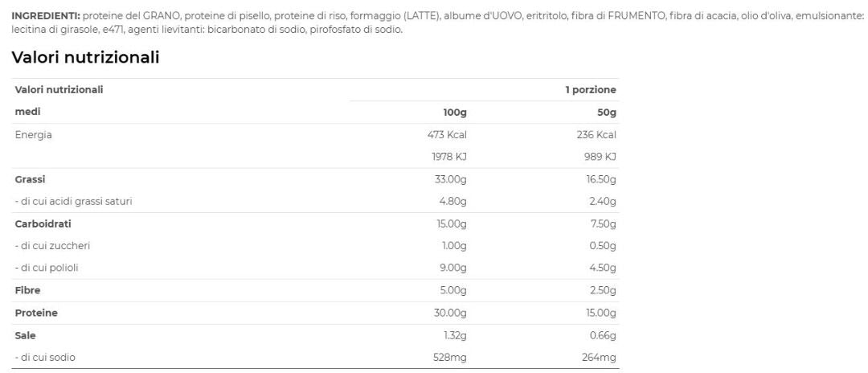
Task: Select the "Fibre" row label
Action: coord(28,290)
